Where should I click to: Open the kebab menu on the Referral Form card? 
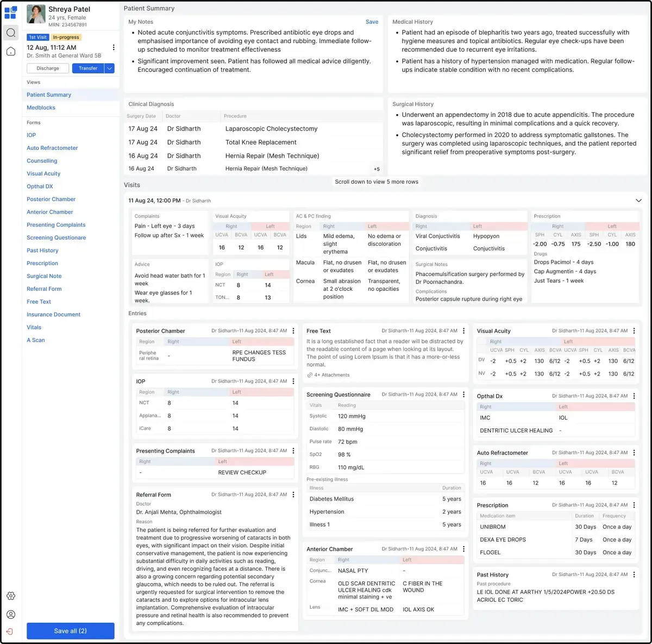(x=293, y=495)
